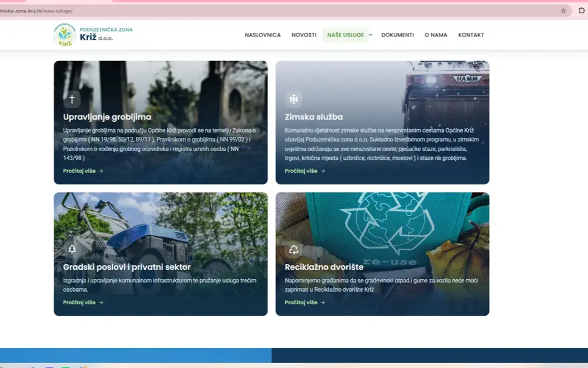
Task: Navigate to O nama page
Action: pos(436,35)
